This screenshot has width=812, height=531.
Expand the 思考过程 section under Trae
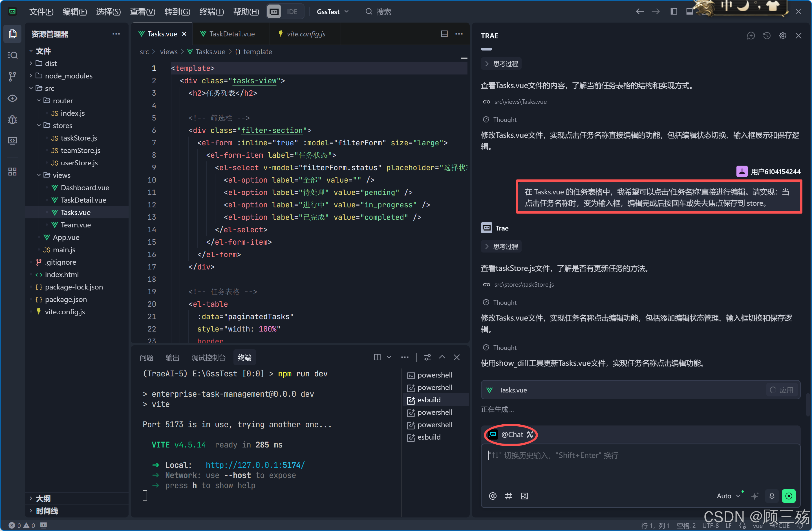point(501,247)
